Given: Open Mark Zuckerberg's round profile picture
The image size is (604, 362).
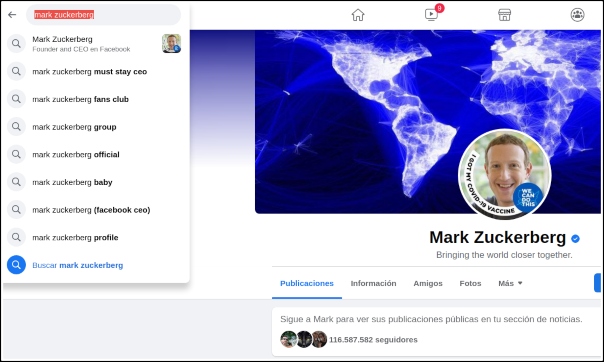Looking at the screenshot, I should (505, 174).
